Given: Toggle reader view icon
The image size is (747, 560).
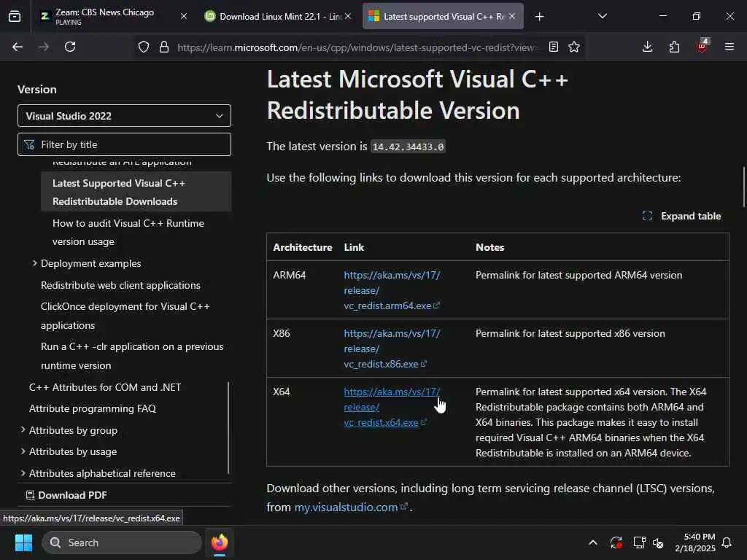Looking at the screenshot, I should 553,47.
